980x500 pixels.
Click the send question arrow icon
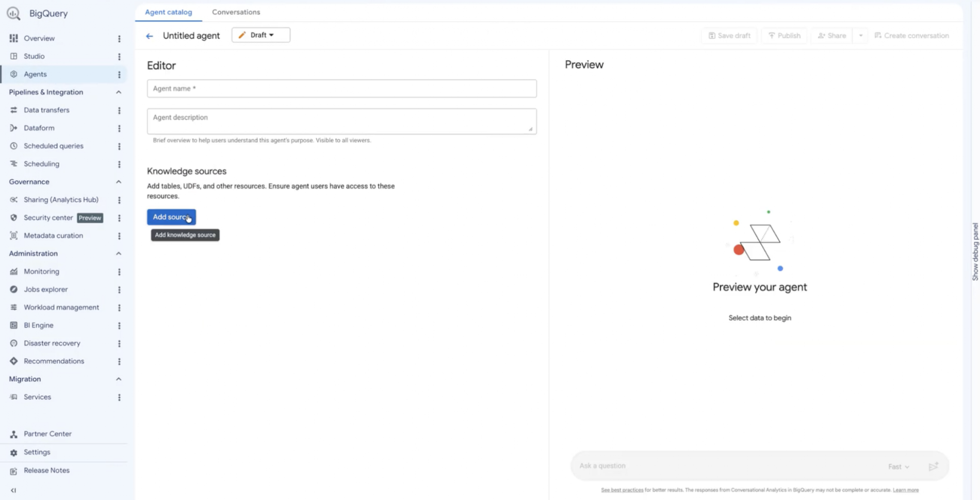point(934,466)
